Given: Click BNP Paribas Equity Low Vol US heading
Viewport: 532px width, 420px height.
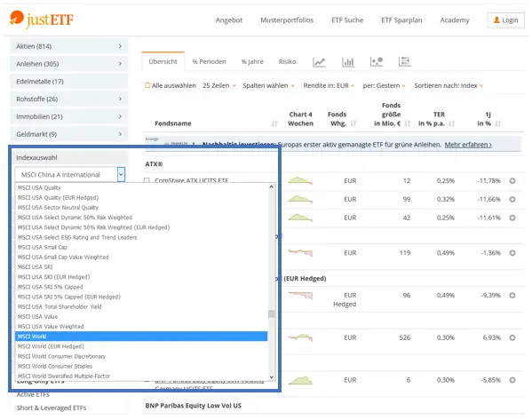Looking at the screenshot, I should tap(194, 406).
